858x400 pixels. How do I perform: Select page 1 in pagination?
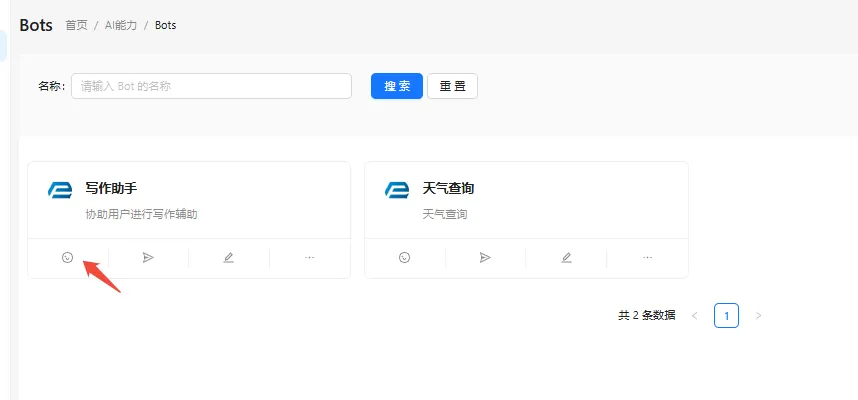[726, 316]
